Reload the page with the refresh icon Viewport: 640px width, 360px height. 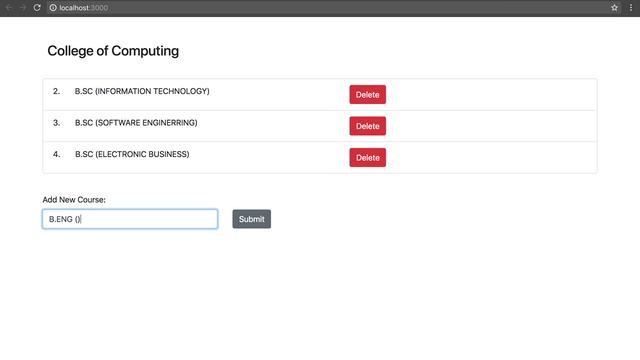37,8
